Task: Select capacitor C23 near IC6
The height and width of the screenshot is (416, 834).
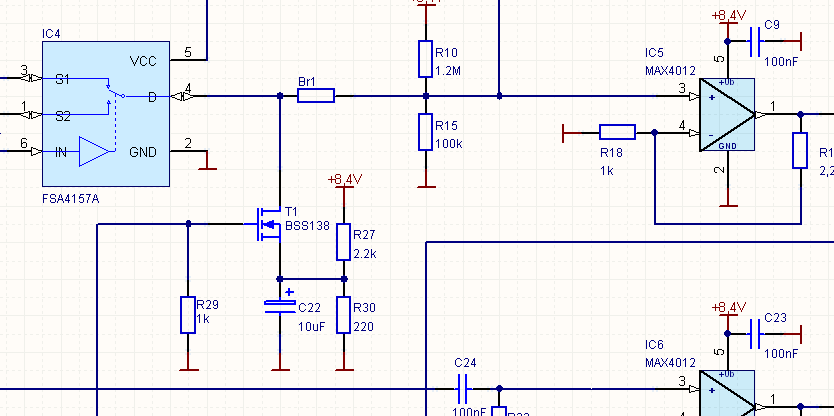Action: click(x=756, y=334)
